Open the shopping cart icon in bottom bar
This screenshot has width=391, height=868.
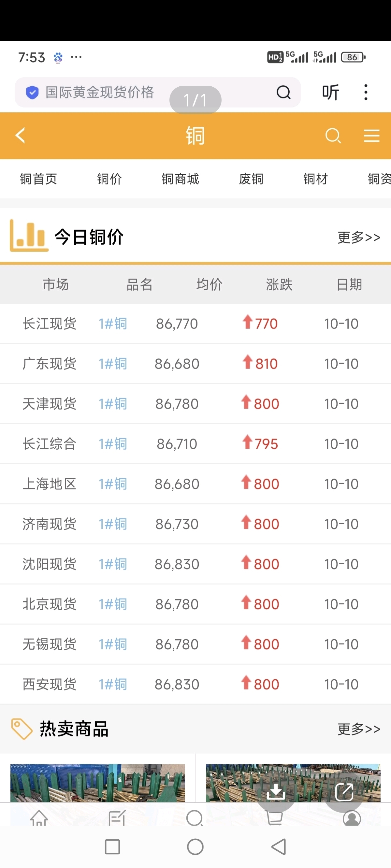pyautogui.click(x=274, y=817)
